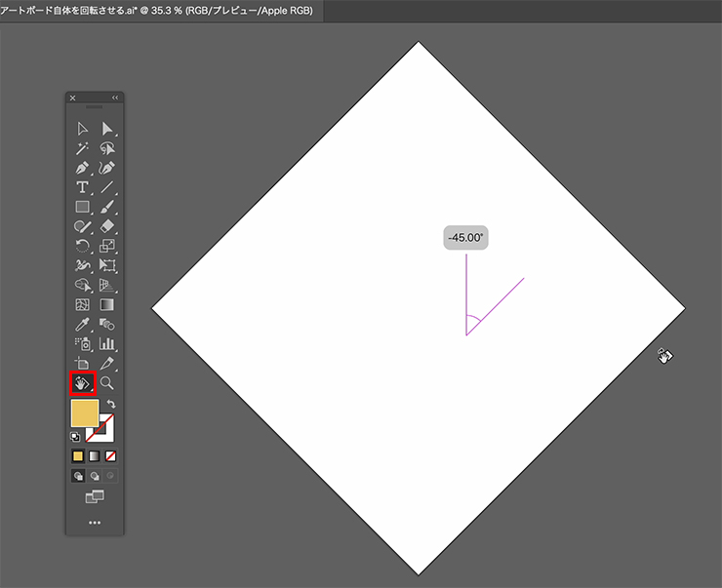Pick the Rotate tool
This screenshot has width=722, height=588.
pos(83,246)
